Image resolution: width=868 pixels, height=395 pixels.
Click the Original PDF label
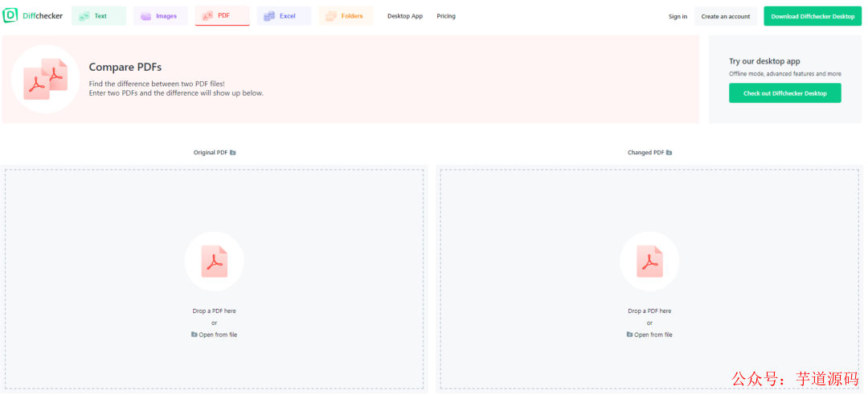(211, 152)
